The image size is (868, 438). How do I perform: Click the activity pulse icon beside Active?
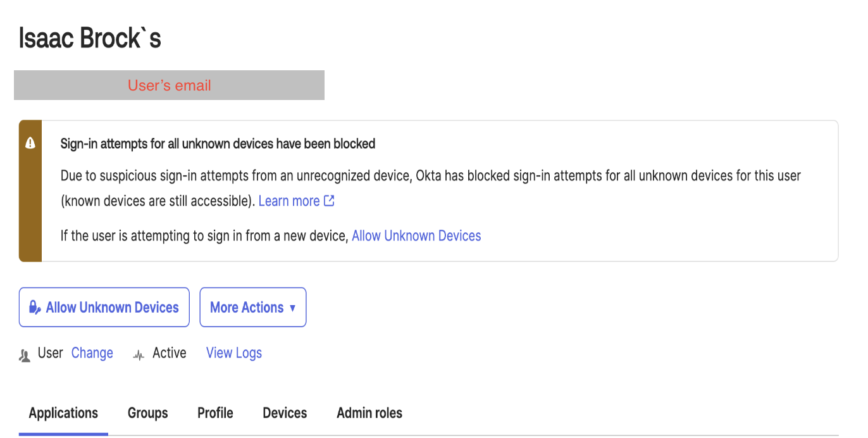coord(139,354)
